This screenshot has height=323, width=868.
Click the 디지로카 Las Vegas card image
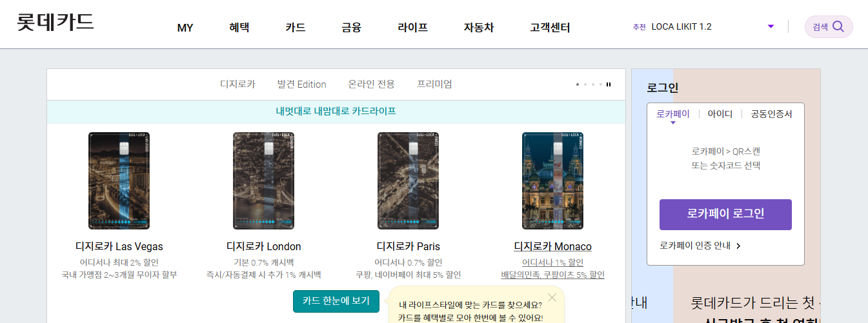point(119,181)
